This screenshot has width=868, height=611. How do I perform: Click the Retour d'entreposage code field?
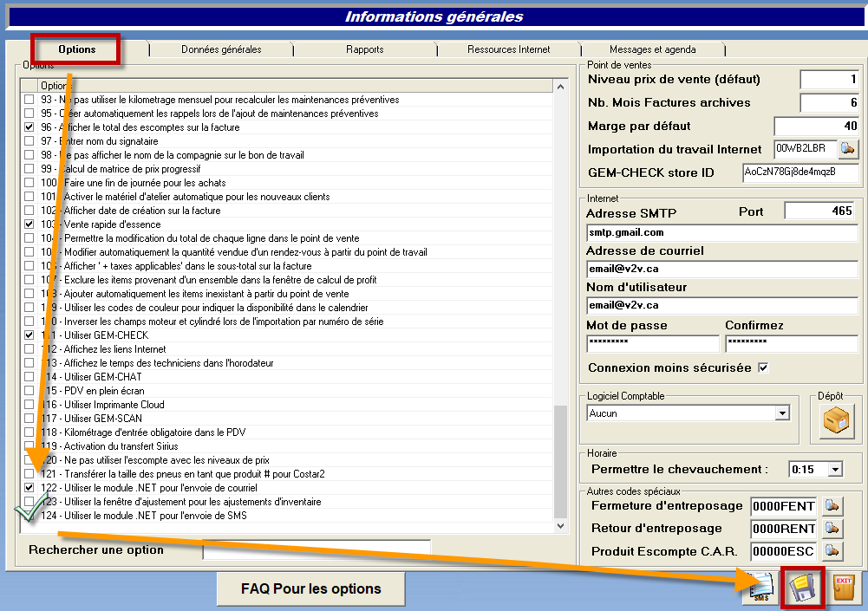coord(783,529)
